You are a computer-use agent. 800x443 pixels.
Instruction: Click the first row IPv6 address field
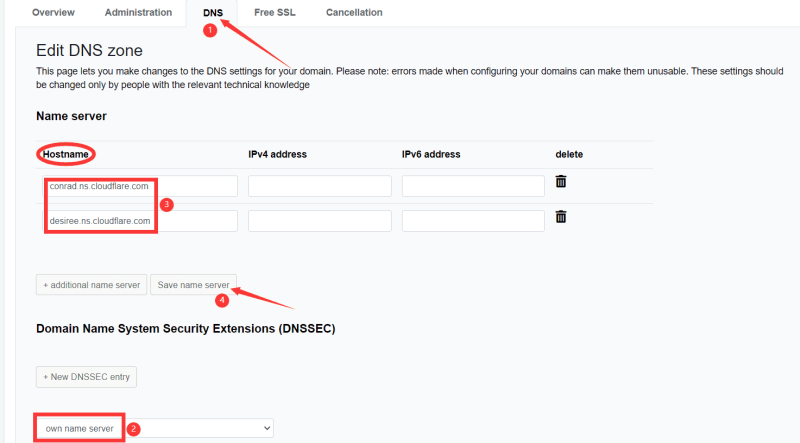pos(473,186)
